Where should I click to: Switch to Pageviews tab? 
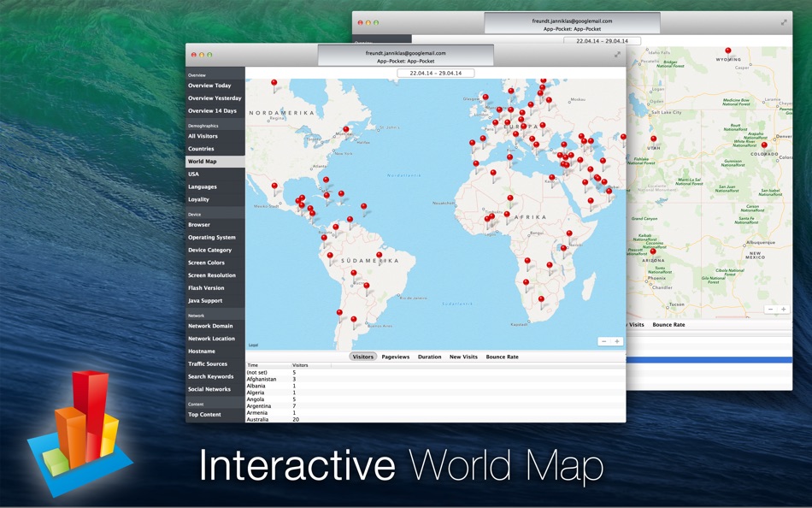point(396,357)
